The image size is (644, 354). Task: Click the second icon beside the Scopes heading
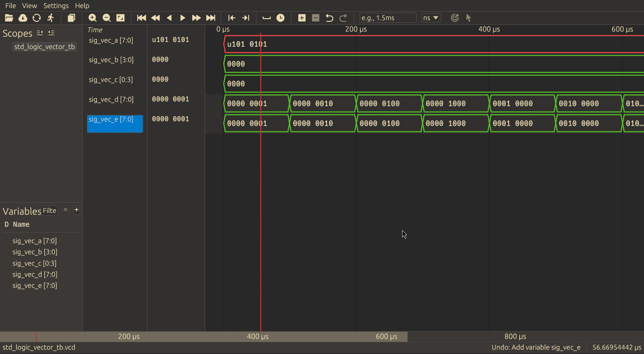pos(51,33)
